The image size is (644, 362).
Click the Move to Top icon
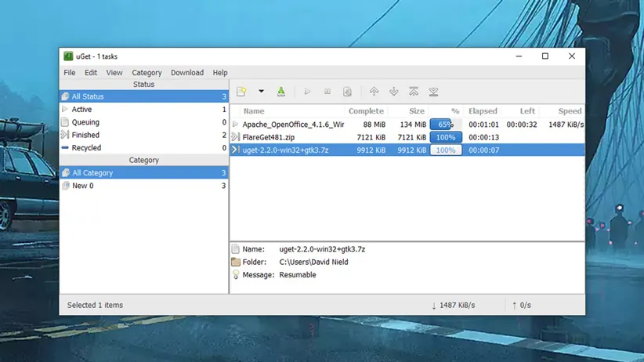(414, 92)
